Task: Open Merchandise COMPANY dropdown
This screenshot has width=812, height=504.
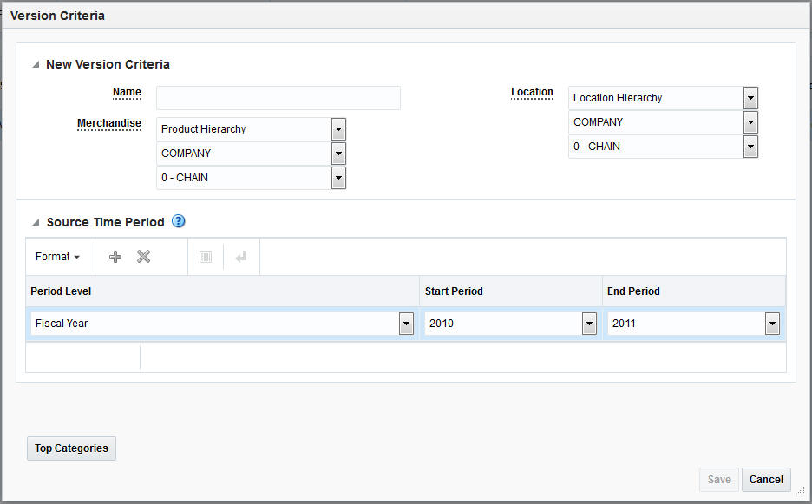Action: click(x=338, y=154)
